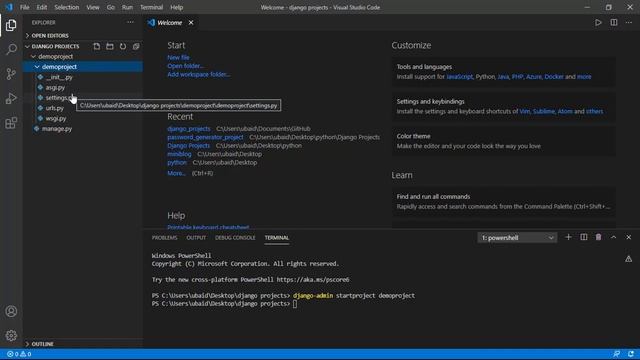Click the New Folder icon in explorer
640x360 pixels.
pos(110,47)
